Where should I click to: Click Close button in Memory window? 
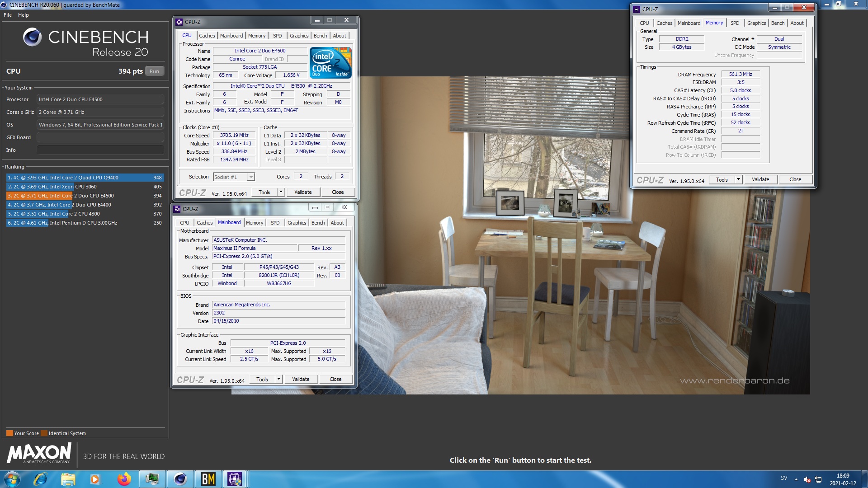tap(795, 179)
